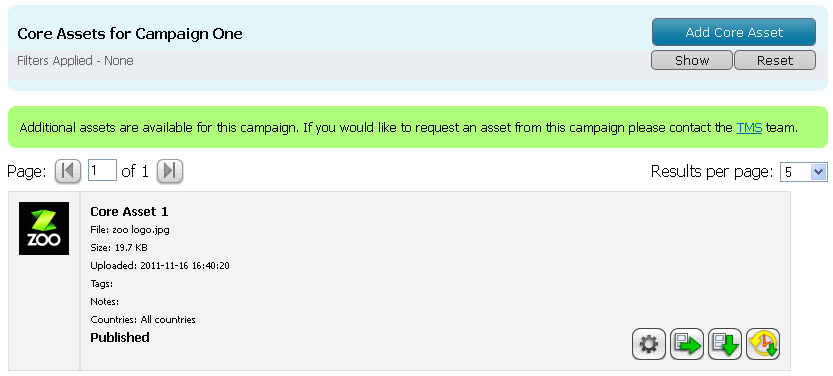Open the Results per page dropdown
This screenshot has height=376, width=833.
tap(803, 172)
